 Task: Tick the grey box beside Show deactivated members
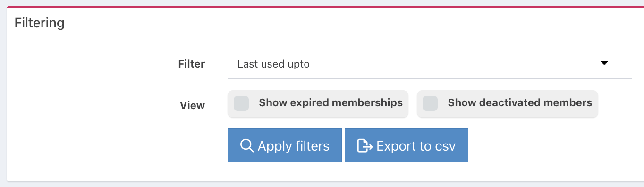click(x=430, y=103)
